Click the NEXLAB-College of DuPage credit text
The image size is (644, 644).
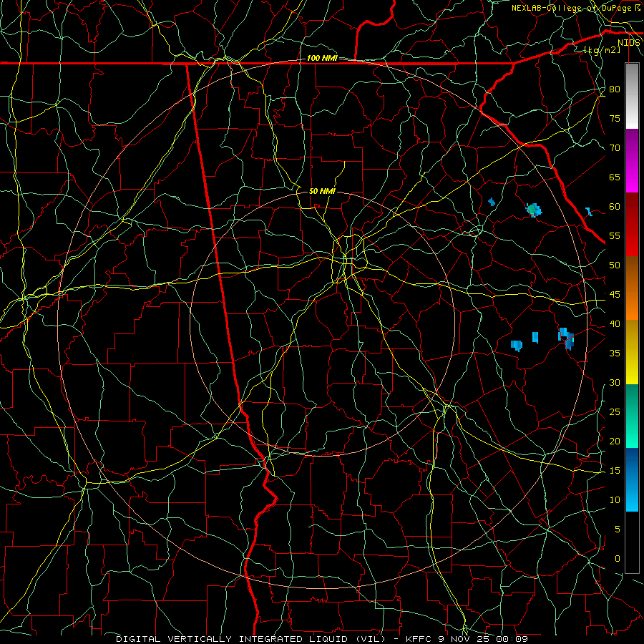click(572, 8)
